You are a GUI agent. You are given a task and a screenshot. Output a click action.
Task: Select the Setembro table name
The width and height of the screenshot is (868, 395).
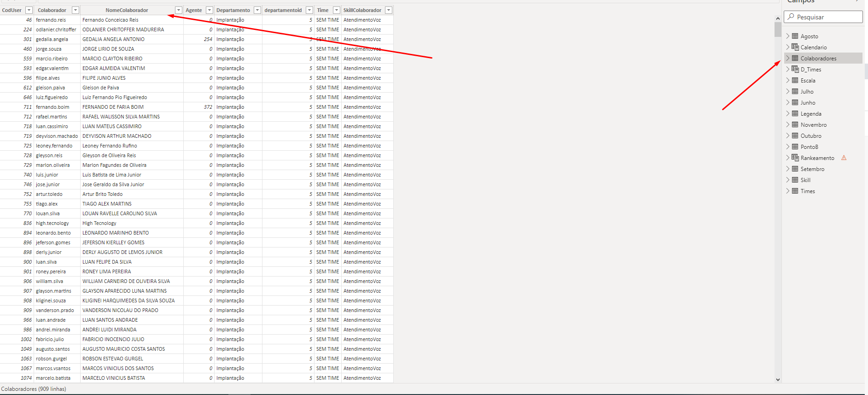(812, 169)
